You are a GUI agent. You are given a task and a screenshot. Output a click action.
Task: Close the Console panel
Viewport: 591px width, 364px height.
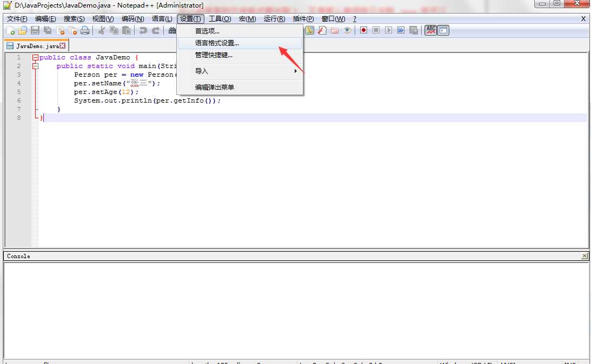coord(584,256)
